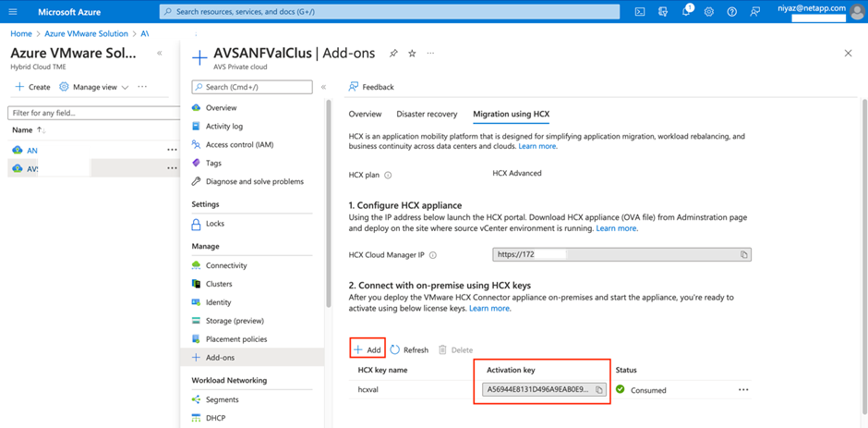Image resolution: width=868 pixels, height=428 pixels.
Task: Copy the HCX Cloud Manager IP
Action: [744, 254]
